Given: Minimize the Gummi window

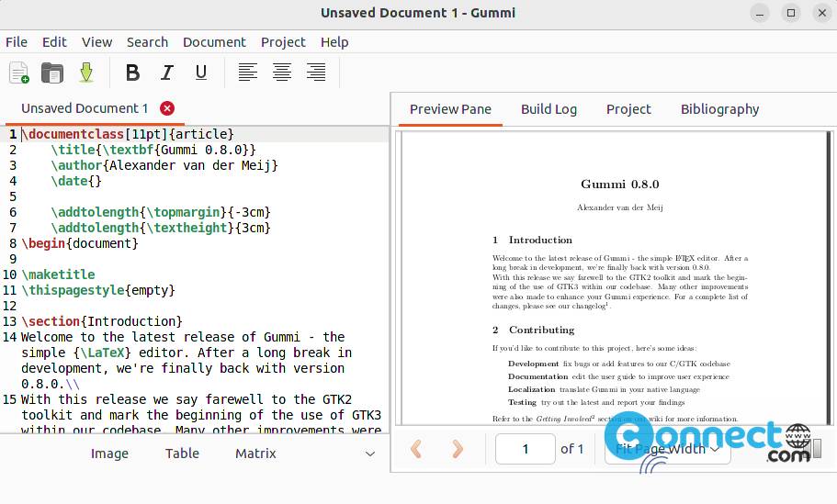Looking at the screenshot, I should (x=760, y=13).
